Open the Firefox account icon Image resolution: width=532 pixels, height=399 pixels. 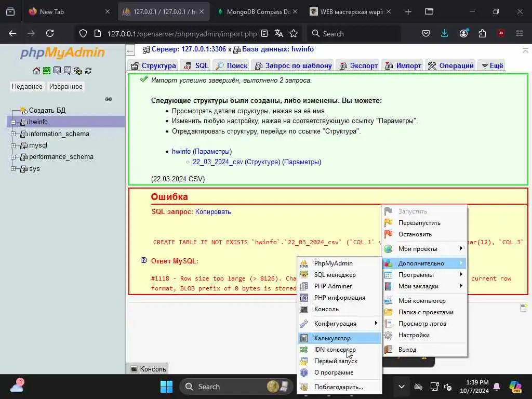click(x=464, y=33)
